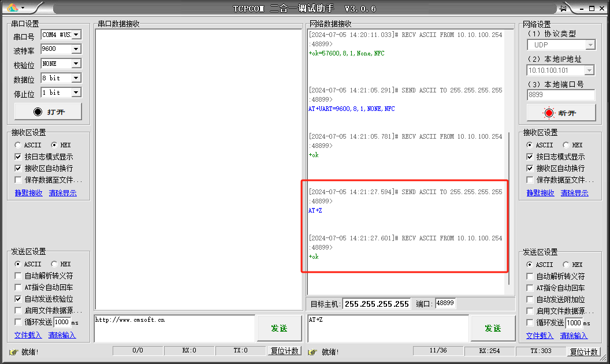Screen dimensions: 610x364
Task: Expand the 串口号 COM4 dropdown
Action: pyautogui.click(x=76, y=35)
